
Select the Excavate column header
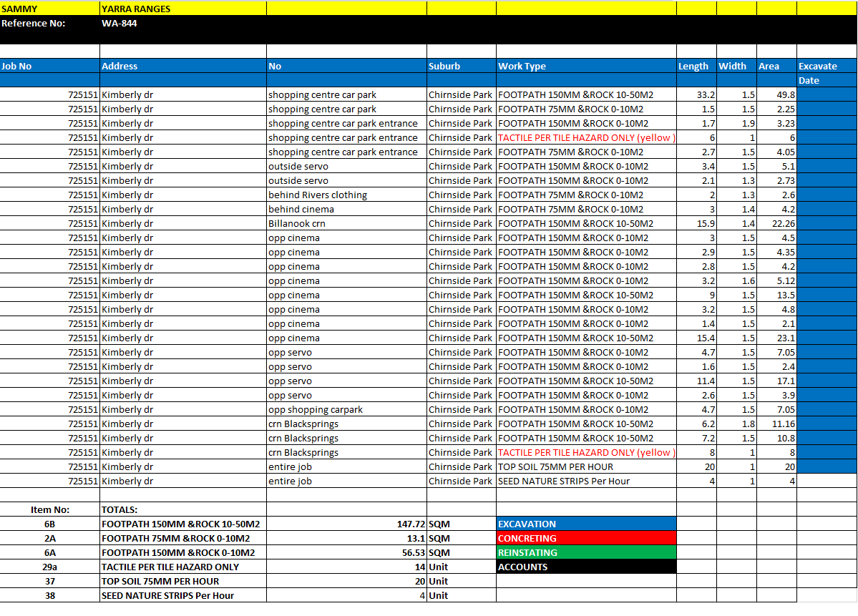827,66
